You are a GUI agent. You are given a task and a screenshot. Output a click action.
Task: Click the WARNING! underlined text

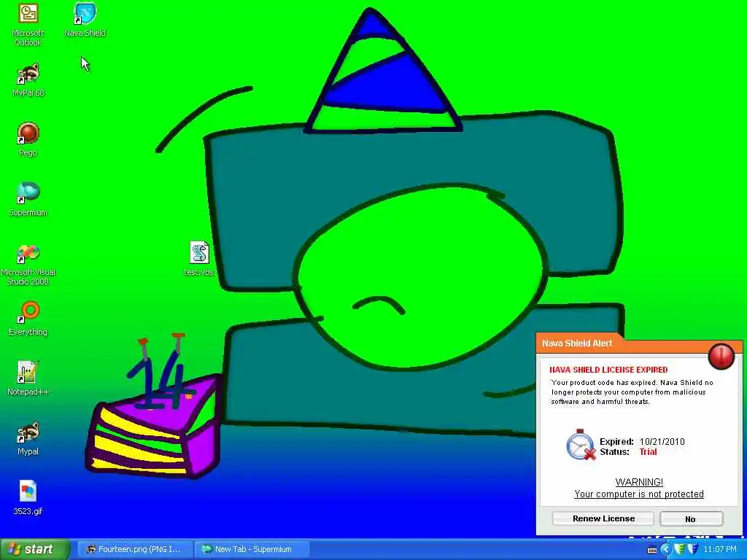point(639,482)
